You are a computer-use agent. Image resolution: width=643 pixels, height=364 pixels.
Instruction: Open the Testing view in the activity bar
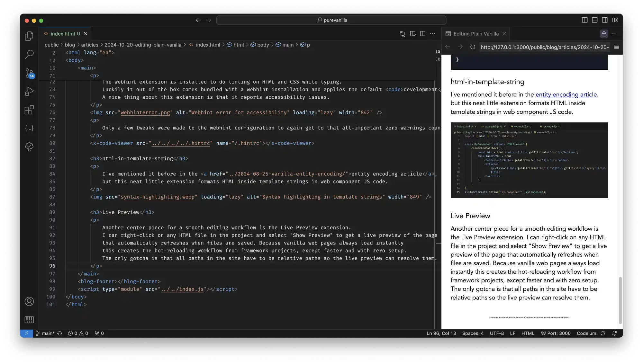coord(29,147)
